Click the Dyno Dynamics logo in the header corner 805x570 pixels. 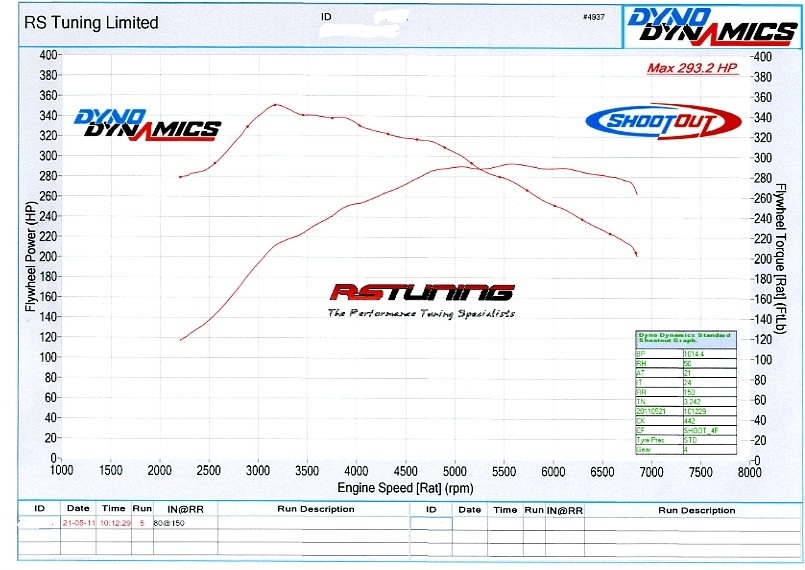[712, 26]
